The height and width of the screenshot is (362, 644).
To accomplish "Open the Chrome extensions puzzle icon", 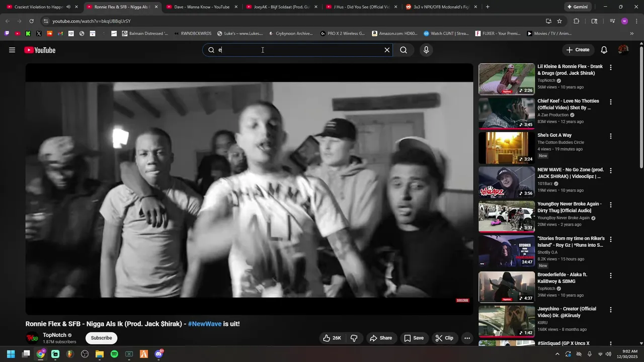I will tap(577, 21).
